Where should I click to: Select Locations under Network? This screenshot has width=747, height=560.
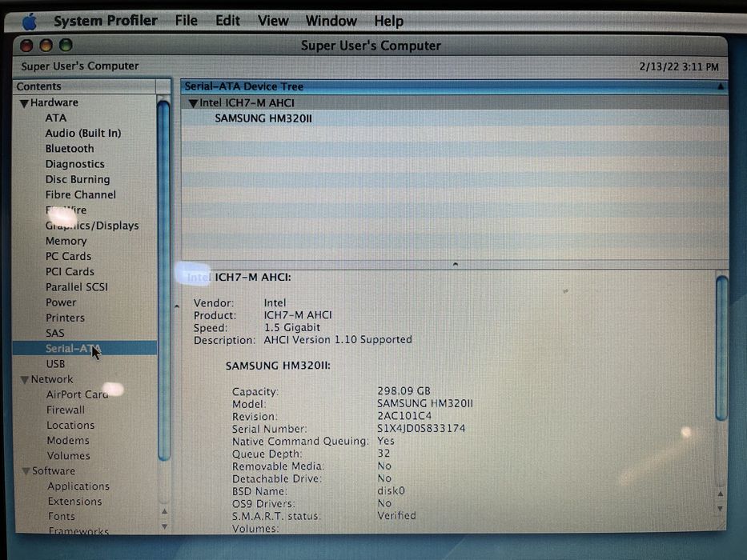[x=70, y=426]
